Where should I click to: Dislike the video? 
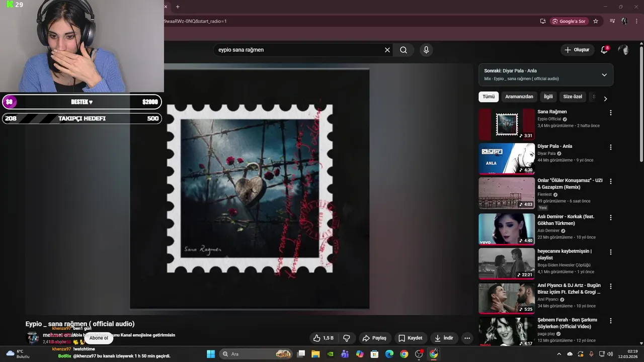click(x=347, y=338)
